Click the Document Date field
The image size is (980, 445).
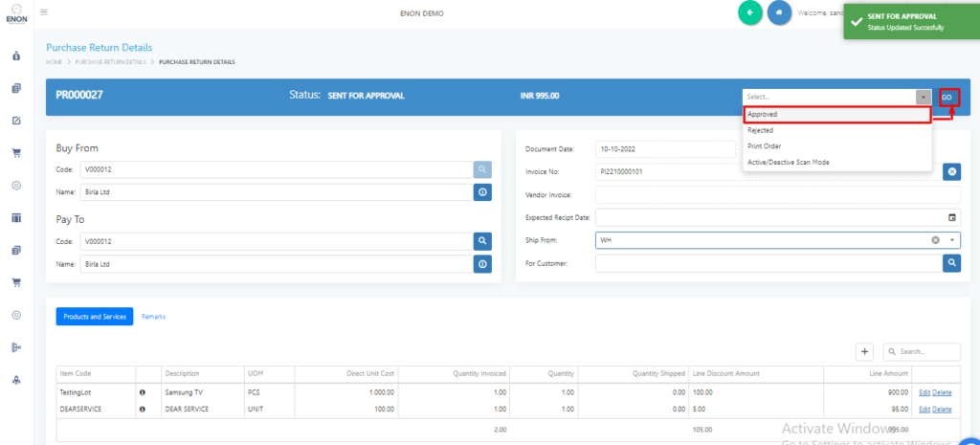point(666,149)
